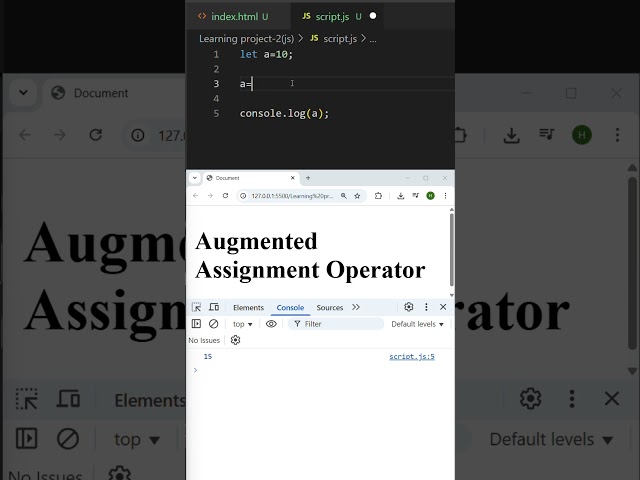Switch to the Elements tab in small DevTools
The height and width of the screenshot is (480, 640).
point(249,308)
